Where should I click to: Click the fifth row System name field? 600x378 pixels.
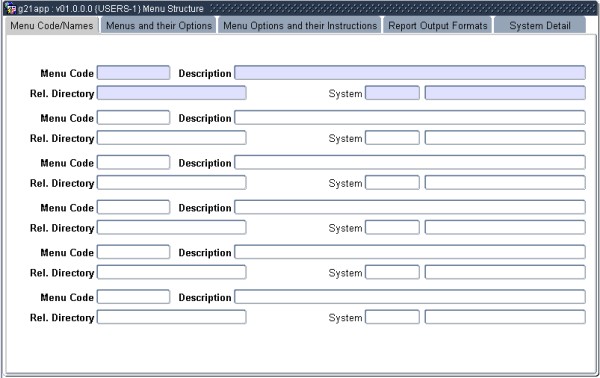pyautogui.click(x=505, y=272)
